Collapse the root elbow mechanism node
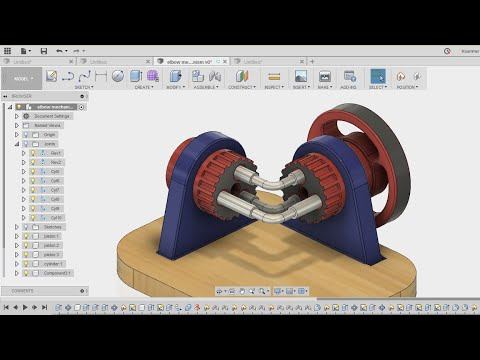The image size is (480, 360). [x=10, y=107]
